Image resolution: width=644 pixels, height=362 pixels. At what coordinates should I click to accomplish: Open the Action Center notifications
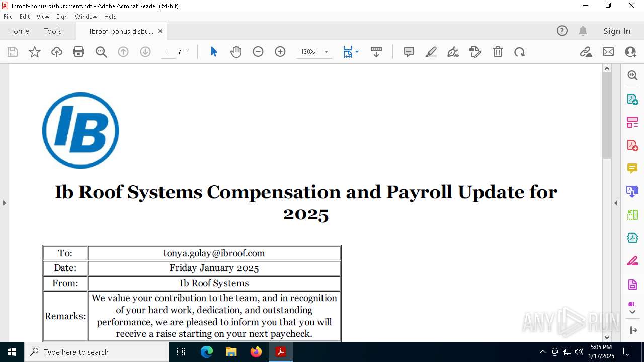pyautogui.click(x=627, y=352)
